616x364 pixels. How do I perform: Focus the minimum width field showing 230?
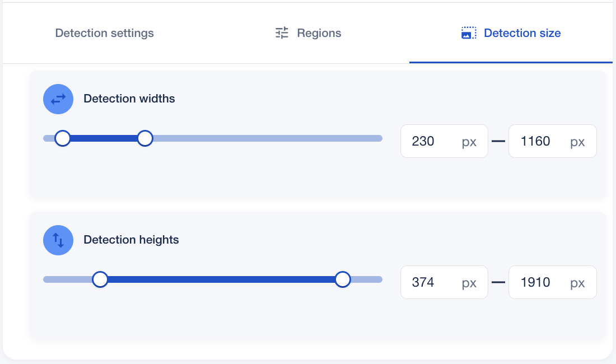click(432, 141)
